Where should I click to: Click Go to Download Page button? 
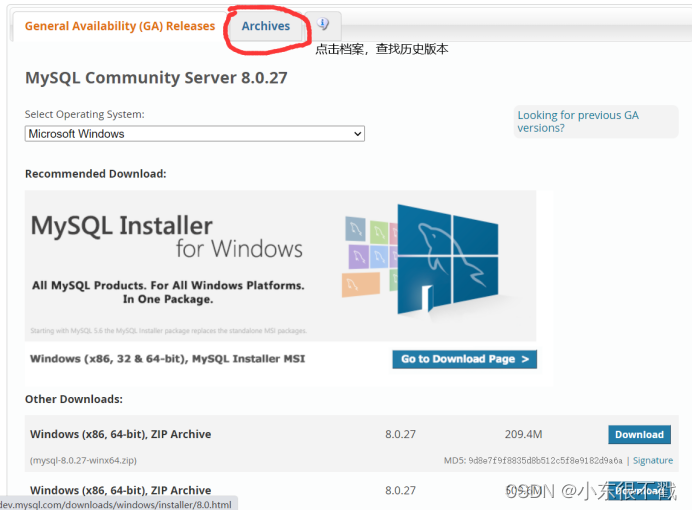(x=465, y=359)
